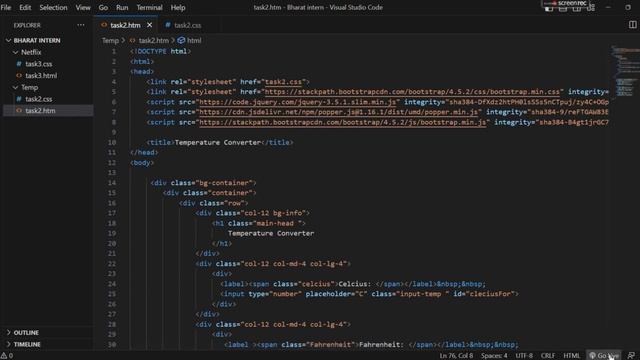Toggle the bottom panel layout button
Viewport: 640px width, 360px height.
(x=563, y=8)
